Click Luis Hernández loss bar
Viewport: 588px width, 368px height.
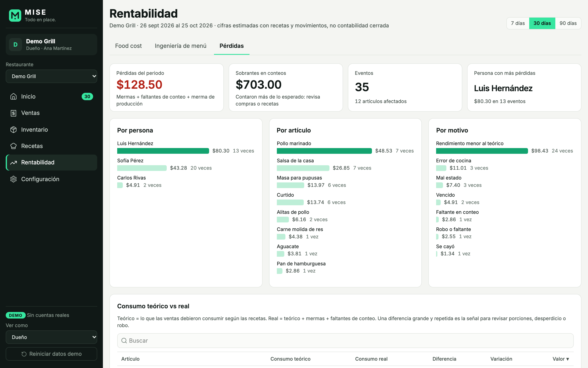point(163,151)
